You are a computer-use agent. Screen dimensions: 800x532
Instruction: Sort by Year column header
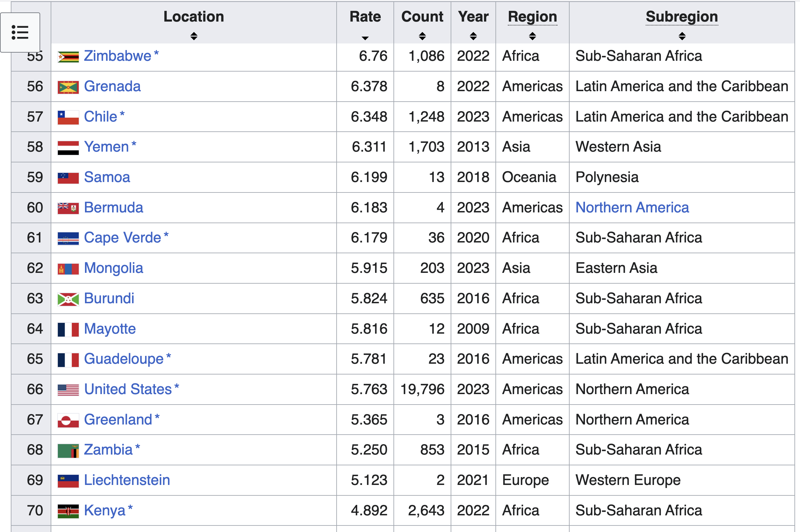tap(473, 17)
